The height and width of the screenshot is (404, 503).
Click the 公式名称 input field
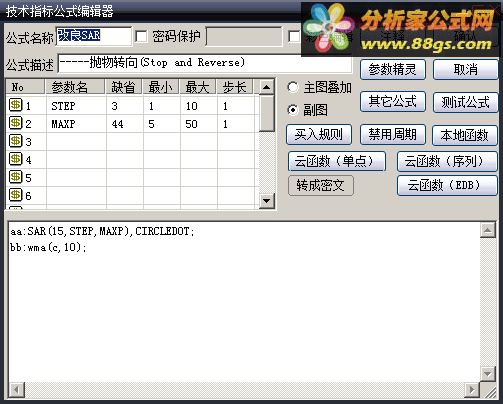[94, 36]
